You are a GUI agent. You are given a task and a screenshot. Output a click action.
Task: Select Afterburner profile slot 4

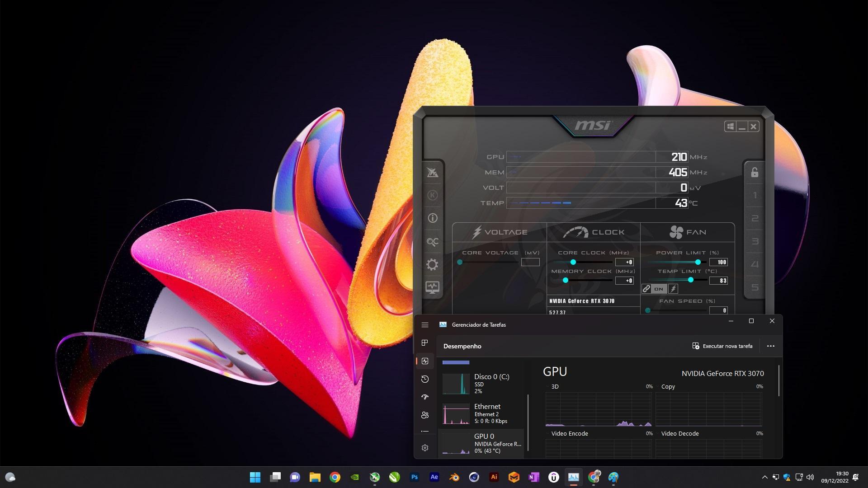point(755,264)
